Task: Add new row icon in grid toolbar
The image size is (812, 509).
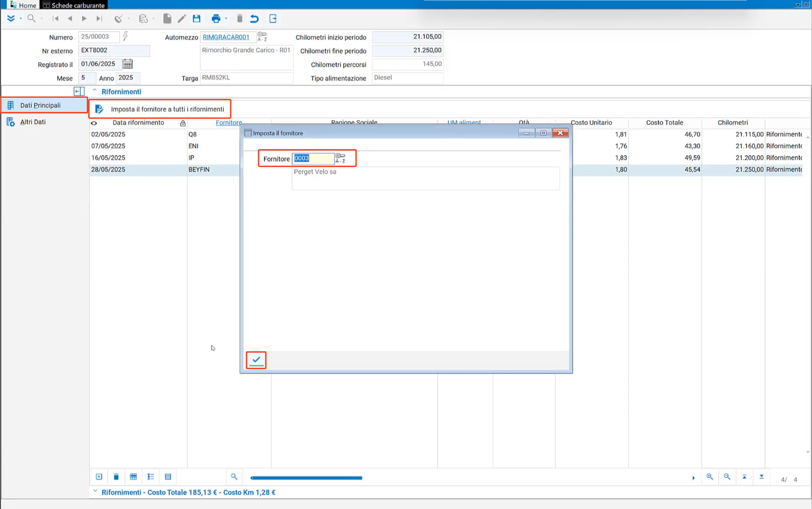Action: pyautogui.click(x=99, y=477)
